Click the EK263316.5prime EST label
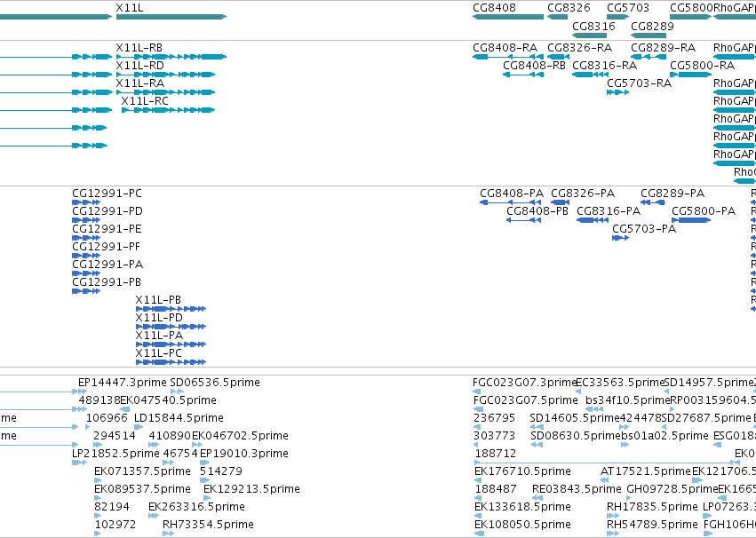The image size is (756, 538). 196,507
